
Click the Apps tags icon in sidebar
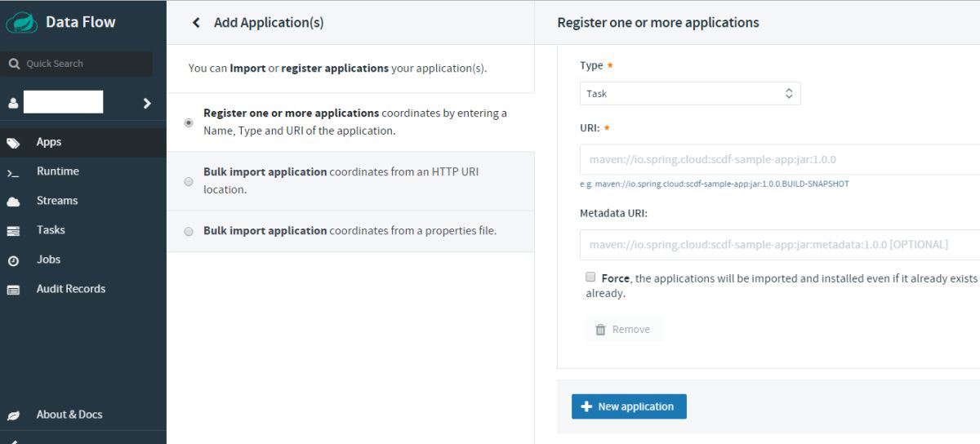coord(13,143)
